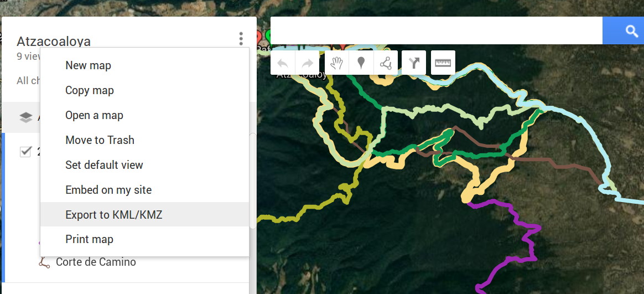The image size is (644, 294).
Task: Select the Measure distances ruler tool
Action: tap(443, 63)
